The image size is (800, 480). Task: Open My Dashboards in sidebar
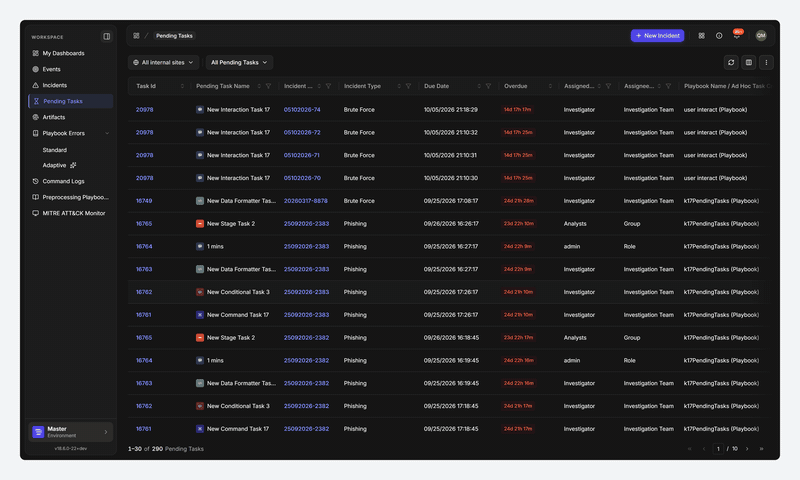(63, 53)
